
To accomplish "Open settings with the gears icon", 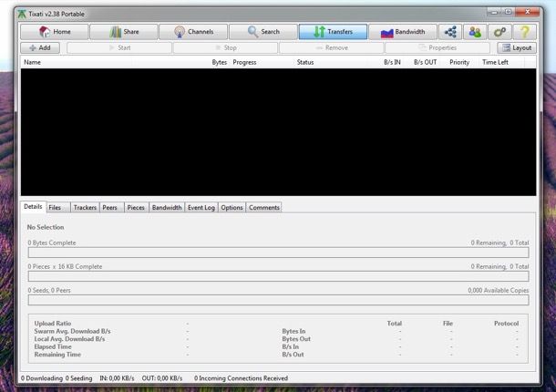I will pos(499,32).
